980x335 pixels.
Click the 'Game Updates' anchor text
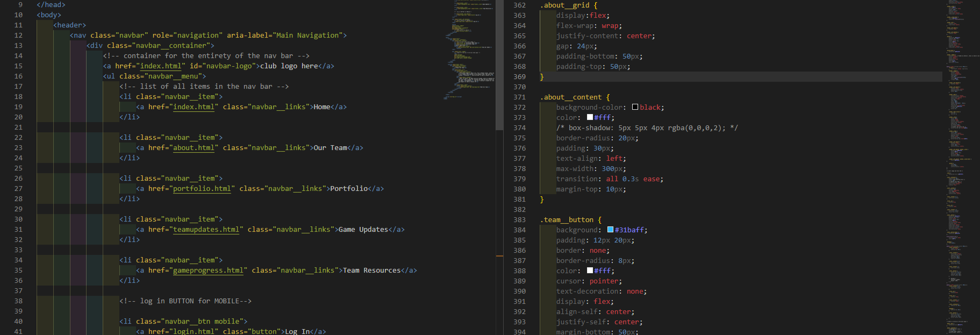[x=363, y=230]
